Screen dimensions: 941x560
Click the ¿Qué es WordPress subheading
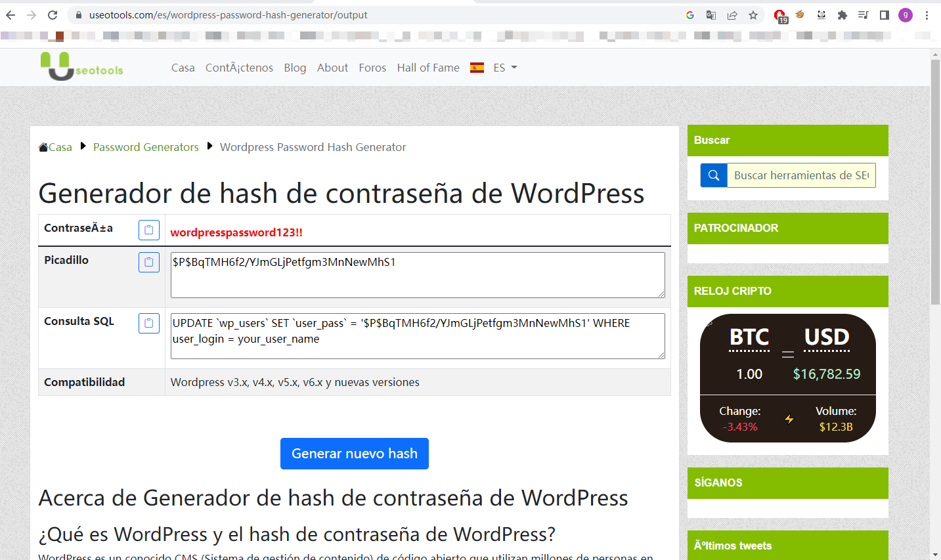point(297,534)
